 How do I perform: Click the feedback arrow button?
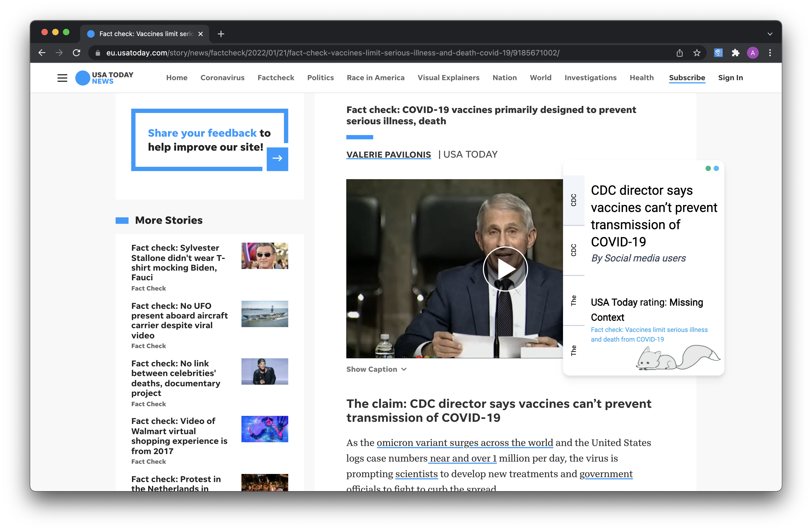pyautogui.click(x=277, y=158)
